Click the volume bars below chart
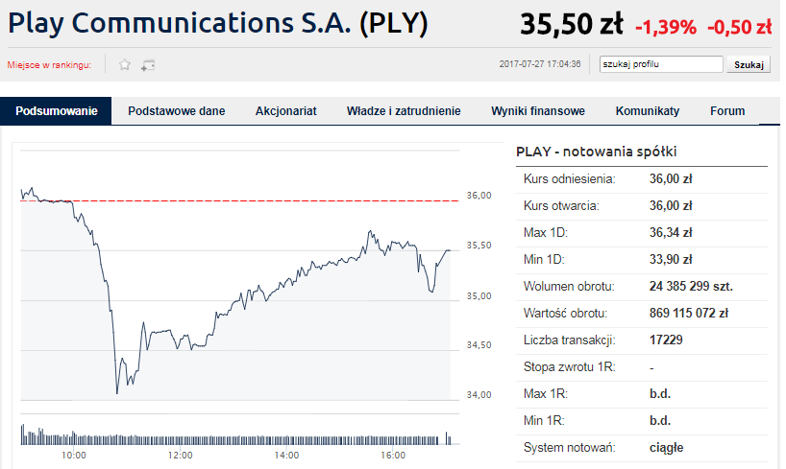Screen dimensions: 786x469 click(237, 435)
